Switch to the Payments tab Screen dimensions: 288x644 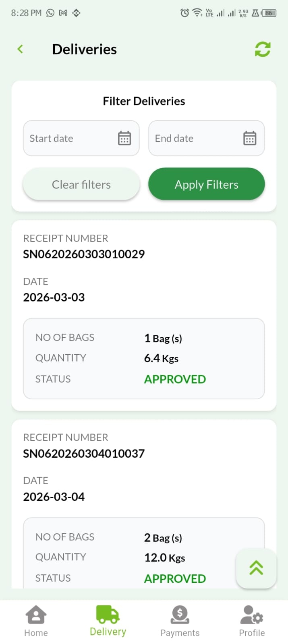(x=180, y=620)
